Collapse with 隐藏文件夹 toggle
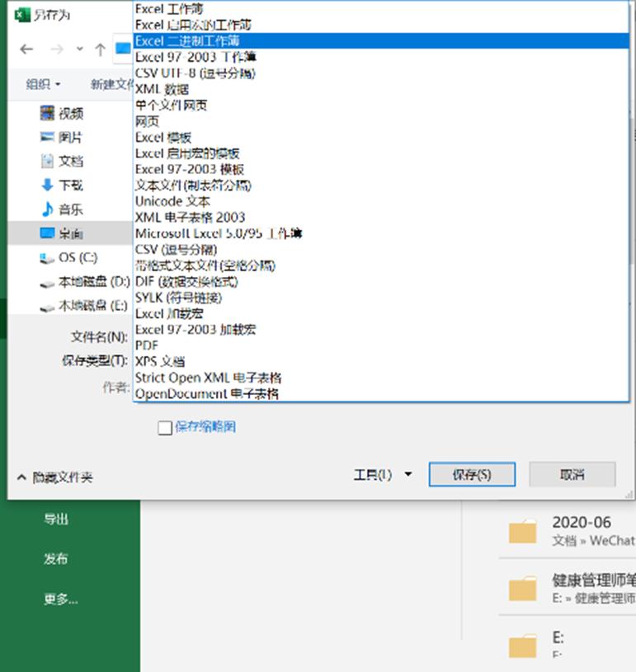Viewport: 636px width, 672px height. tap(54, 477)
